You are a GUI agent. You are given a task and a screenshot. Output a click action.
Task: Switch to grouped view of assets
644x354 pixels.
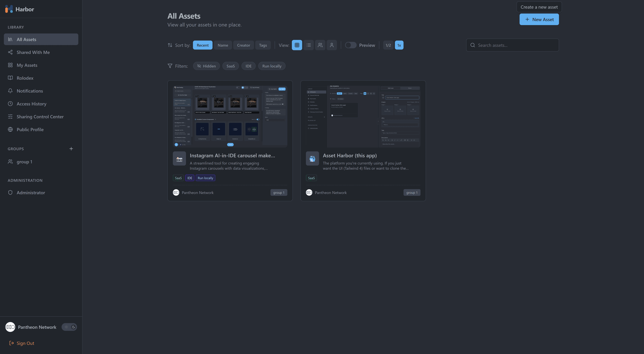[x=320, y=45]
